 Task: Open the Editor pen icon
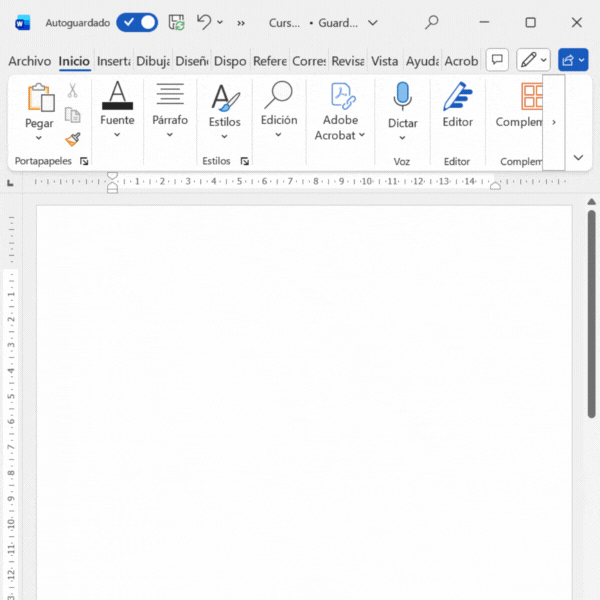coord(457,97)
